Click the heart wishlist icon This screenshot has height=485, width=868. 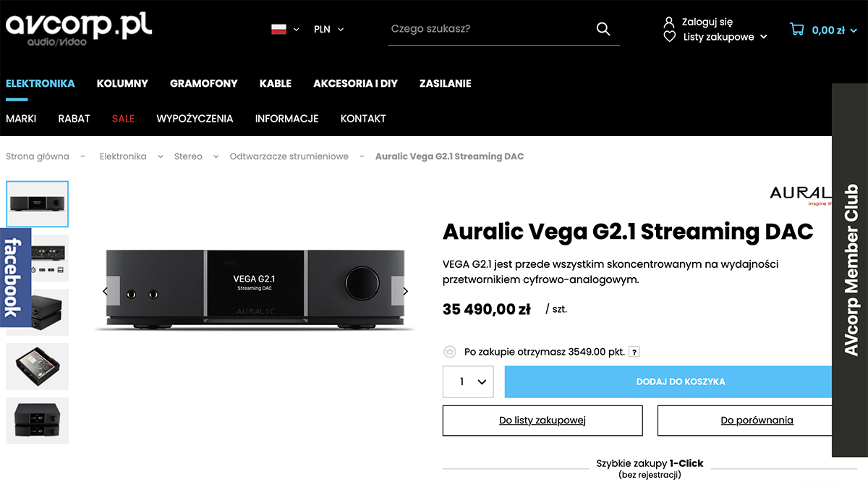669,37
